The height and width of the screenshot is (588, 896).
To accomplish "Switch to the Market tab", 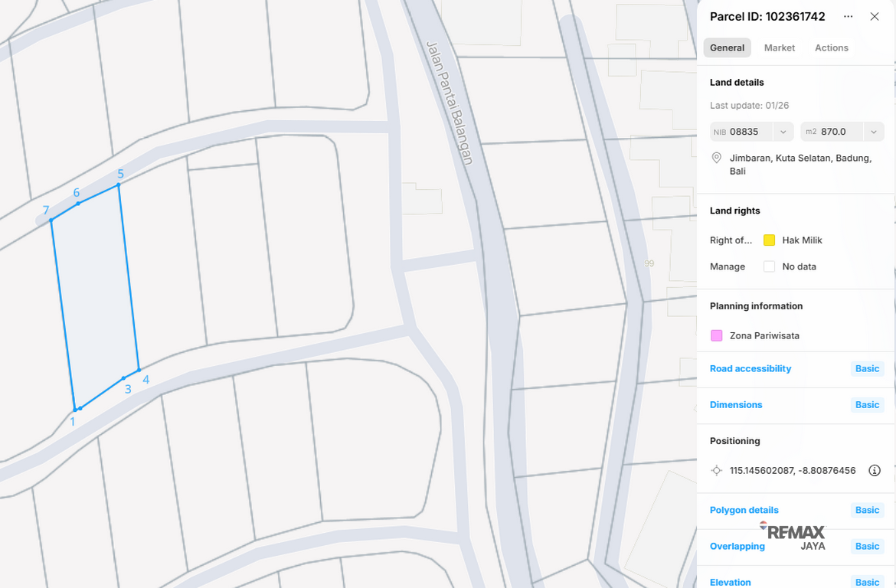I will click(x=780, y=48).
